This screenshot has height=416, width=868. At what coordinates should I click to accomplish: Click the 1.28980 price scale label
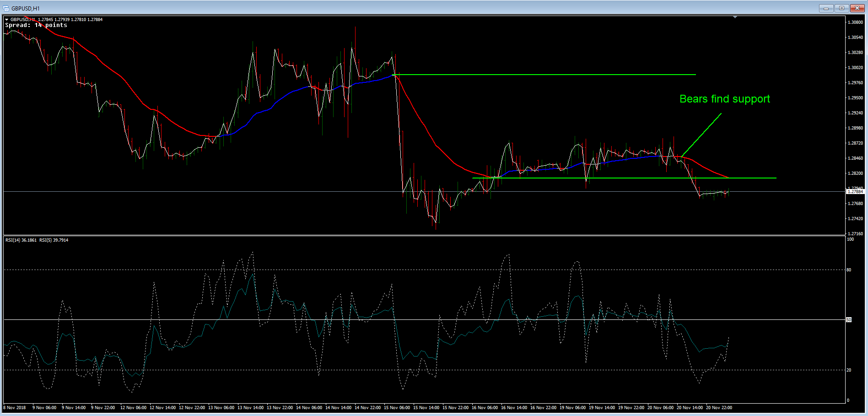coord(855,128)
